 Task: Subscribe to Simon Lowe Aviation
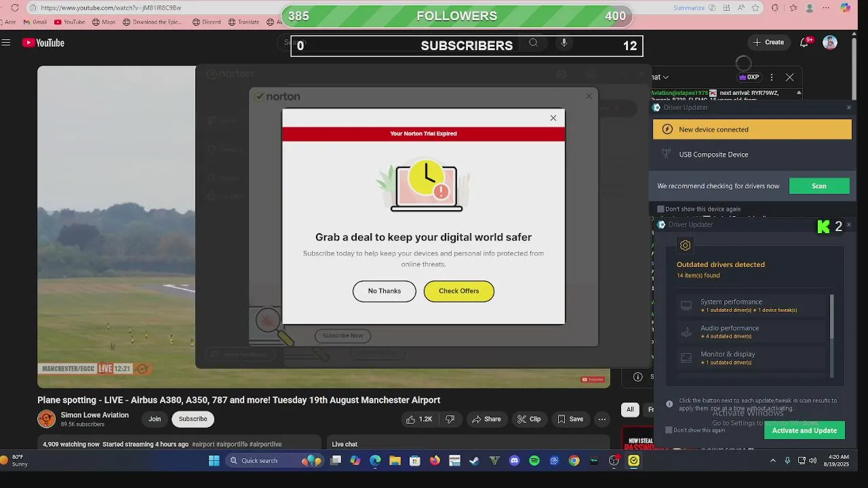click(193, 419)
